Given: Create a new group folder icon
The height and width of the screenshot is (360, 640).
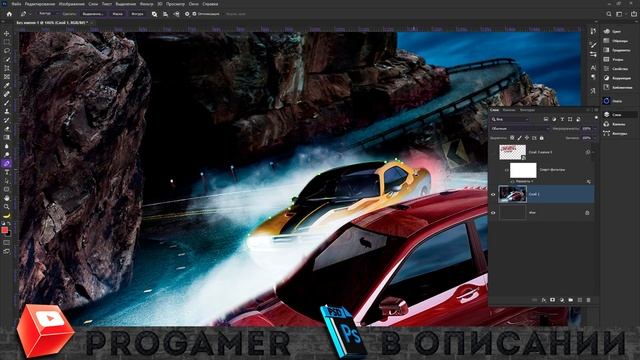Looking at the screenshot, I should point(571,300).
